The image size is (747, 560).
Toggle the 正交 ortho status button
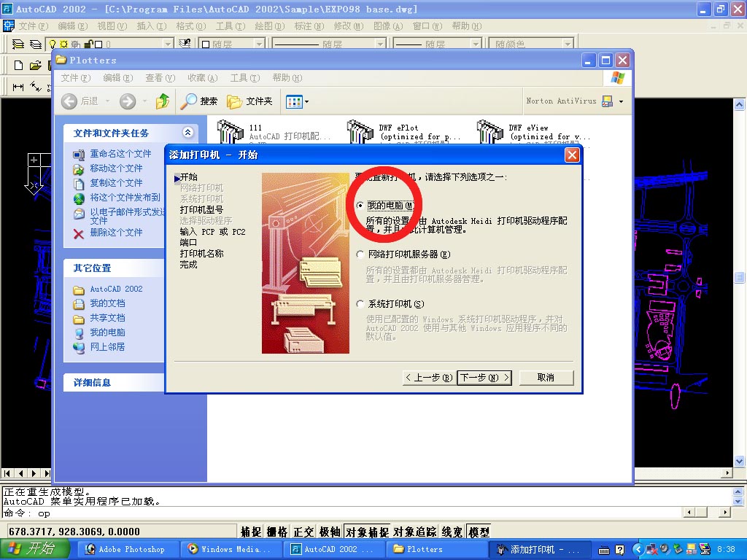(303, 532)
